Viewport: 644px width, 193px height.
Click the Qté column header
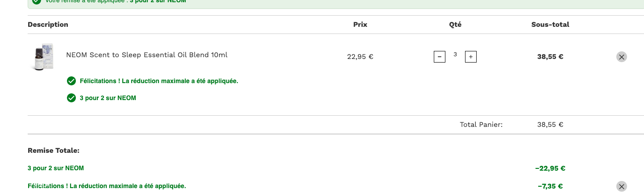pos(455,25)
